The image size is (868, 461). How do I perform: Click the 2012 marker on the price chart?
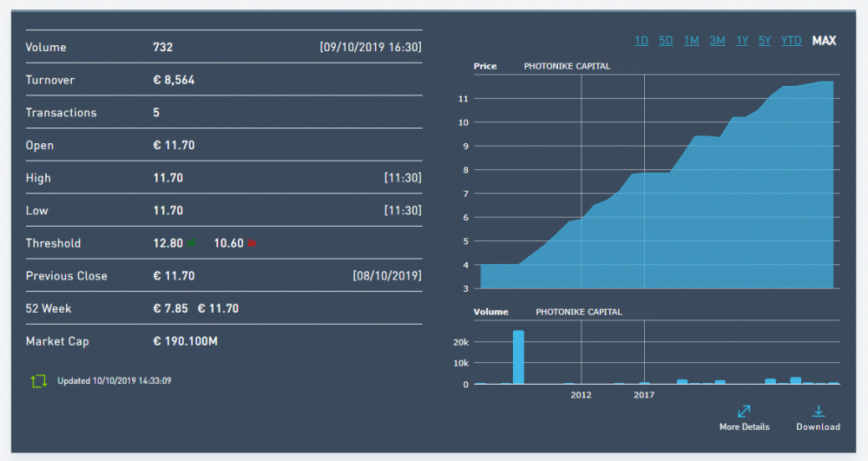click(x=582, y=181)
